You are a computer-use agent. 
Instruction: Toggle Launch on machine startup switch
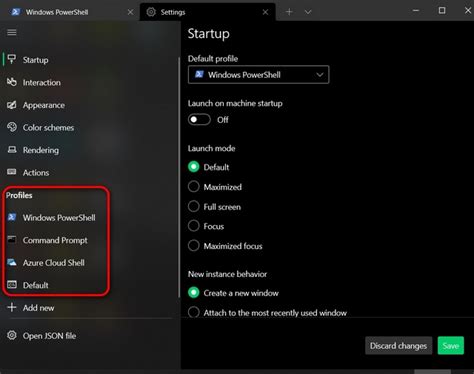click(199, 119)
